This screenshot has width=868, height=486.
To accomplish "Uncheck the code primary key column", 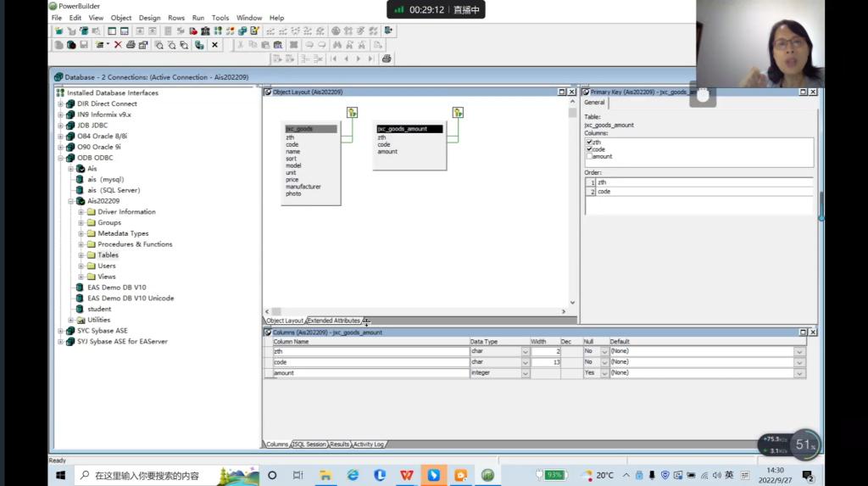I will click(x=589, y=149).
